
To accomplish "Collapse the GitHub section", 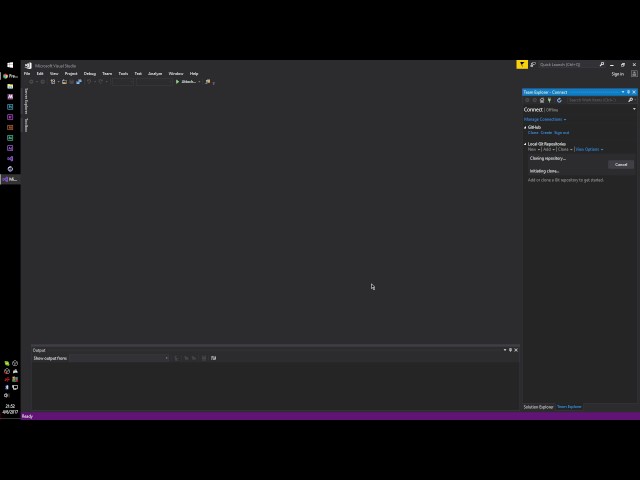I will (525, 127).
